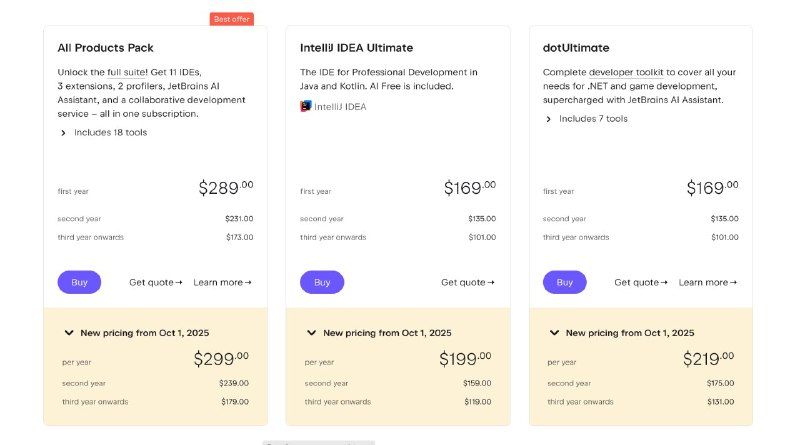Learn more about All Products Pack
Viewport: 800px width, 445px height.
(222, 283)
